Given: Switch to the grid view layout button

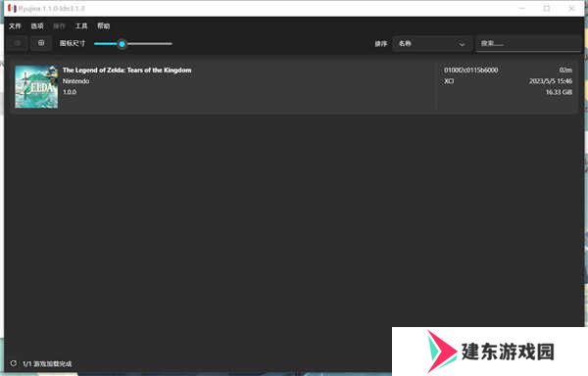Looking at the screenshot, I should [41, 43].
